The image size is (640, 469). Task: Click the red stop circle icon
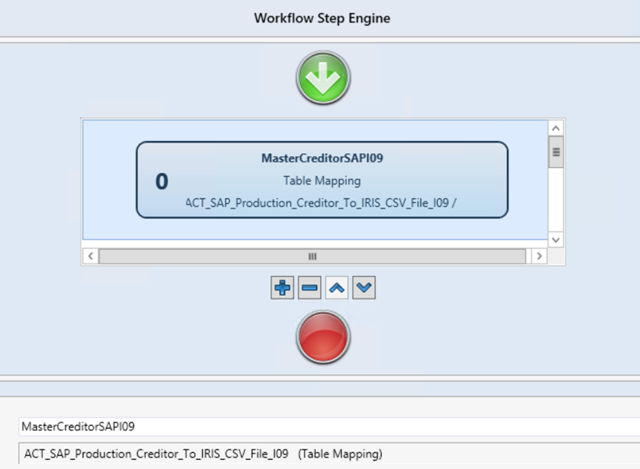323,337
